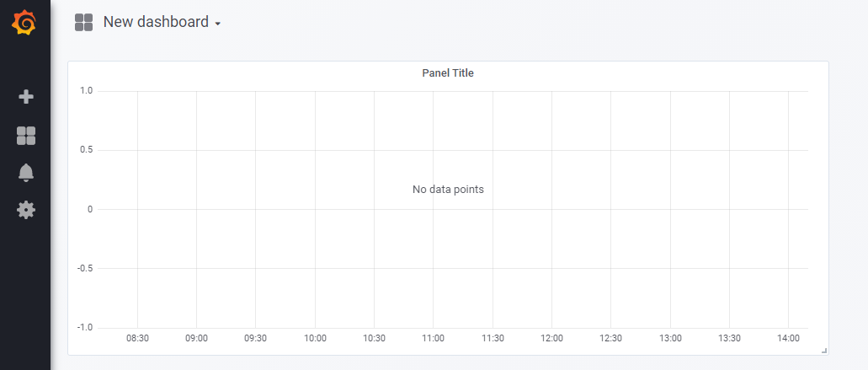The height and width of the screenshot is (370, 868).
Task: Click the New dashboard title text
Action: tap(156, 22)
